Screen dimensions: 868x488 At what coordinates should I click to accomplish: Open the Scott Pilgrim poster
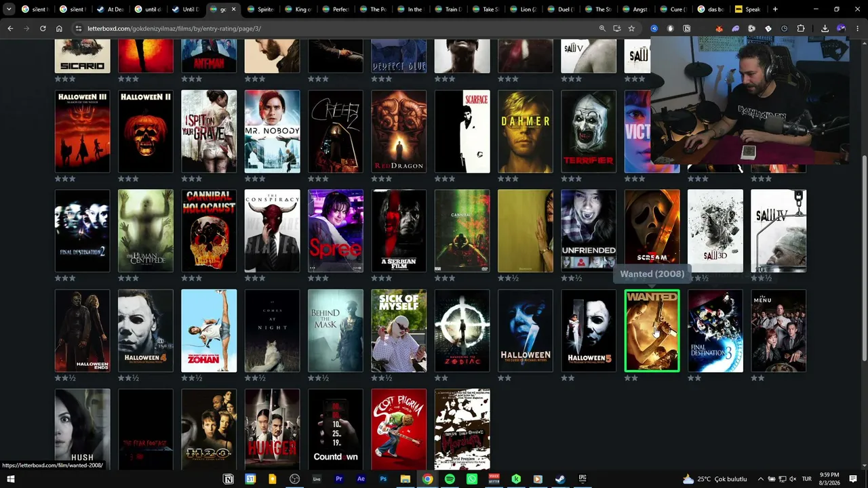tap(399, 429)
